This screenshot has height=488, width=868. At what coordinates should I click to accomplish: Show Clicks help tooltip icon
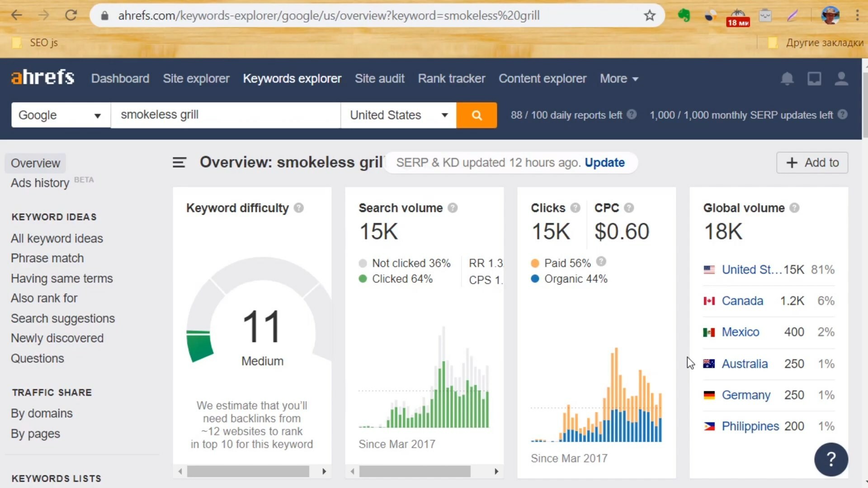pos(575,208)
